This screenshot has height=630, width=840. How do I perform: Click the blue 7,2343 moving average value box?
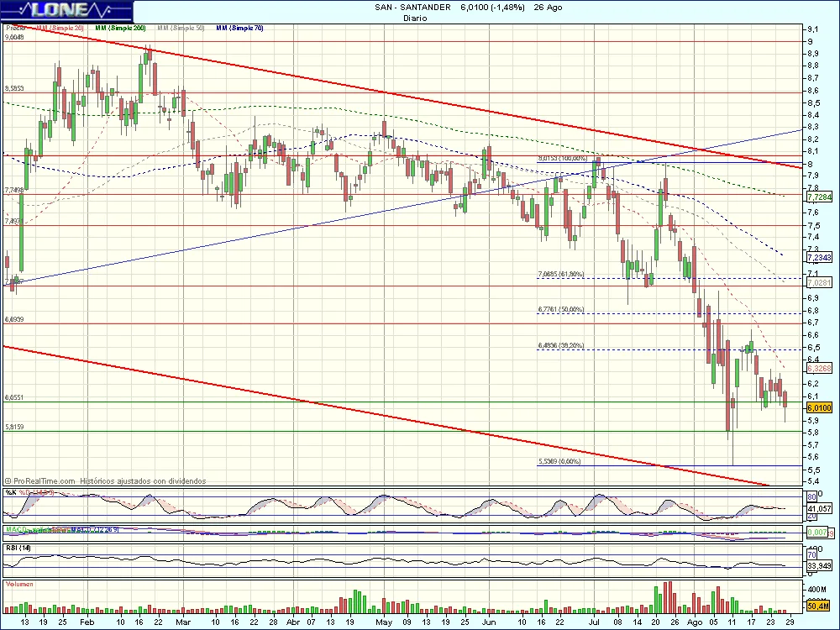(819, 258)
